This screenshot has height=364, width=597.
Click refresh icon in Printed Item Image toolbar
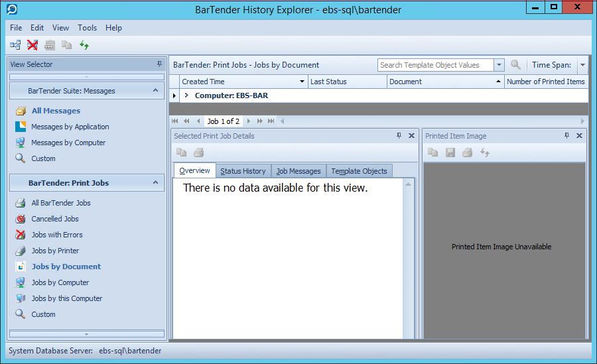[485, 152]
